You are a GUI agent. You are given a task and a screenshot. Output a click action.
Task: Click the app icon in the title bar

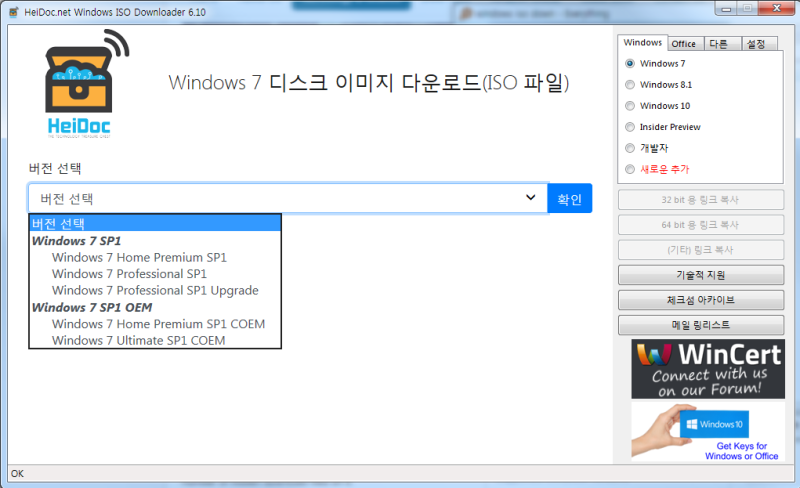pyautogui.click(x=14, y=12)
